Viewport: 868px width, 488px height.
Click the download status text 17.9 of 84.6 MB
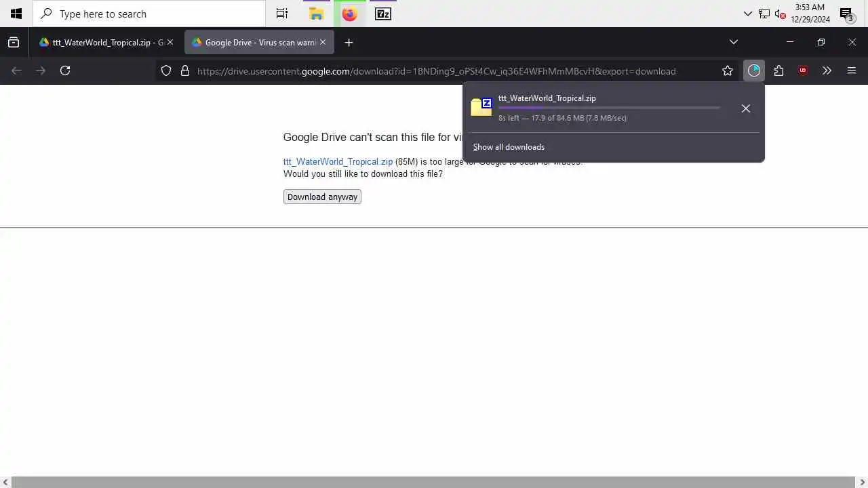(x=562, y=118)
